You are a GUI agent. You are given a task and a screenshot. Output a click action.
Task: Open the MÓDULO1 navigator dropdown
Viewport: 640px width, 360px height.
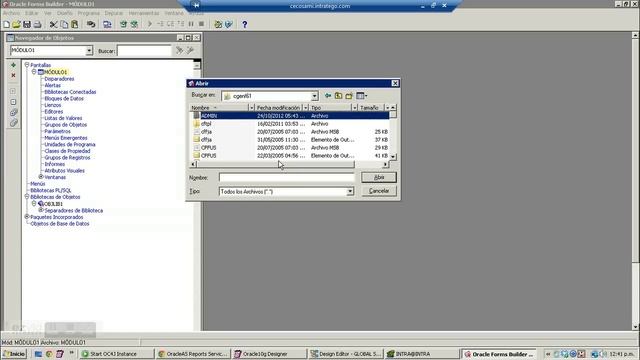pos(89,50)
